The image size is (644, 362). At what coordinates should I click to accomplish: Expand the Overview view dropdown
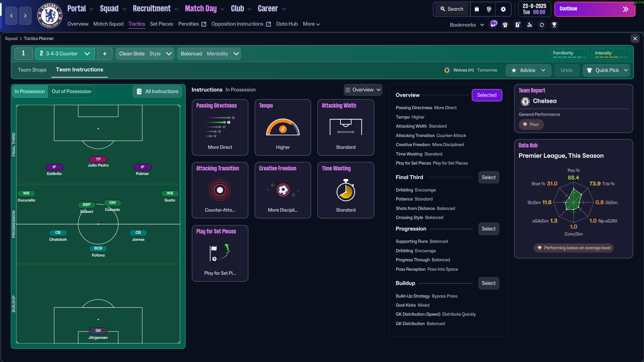click(x=363, y=90)
